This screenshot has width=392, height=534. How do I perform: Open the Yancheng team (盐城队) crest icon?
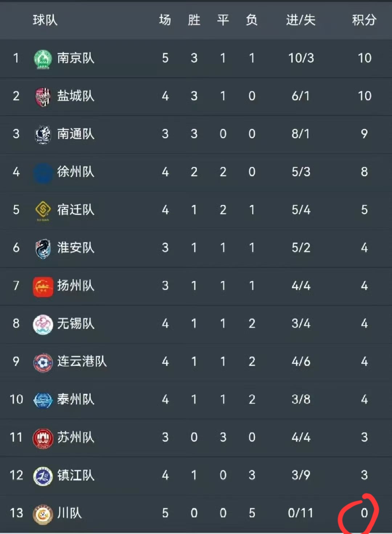click(x=43, y=96)
